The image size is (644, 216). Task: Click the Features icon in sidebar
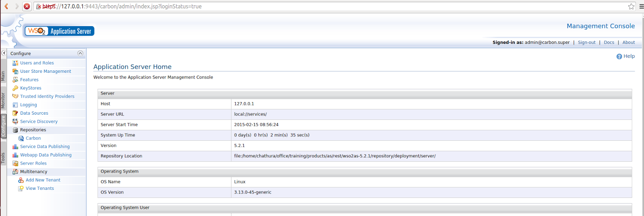(15, 80)
